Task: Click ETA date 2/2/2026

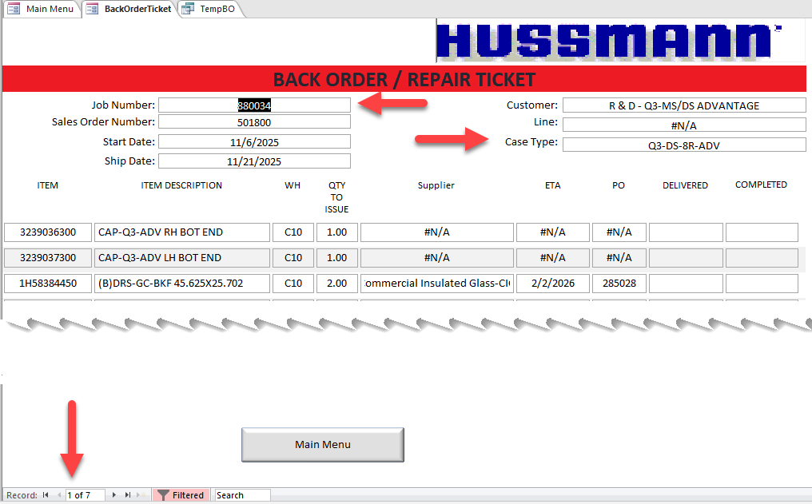Action: (x=552, y=283)
